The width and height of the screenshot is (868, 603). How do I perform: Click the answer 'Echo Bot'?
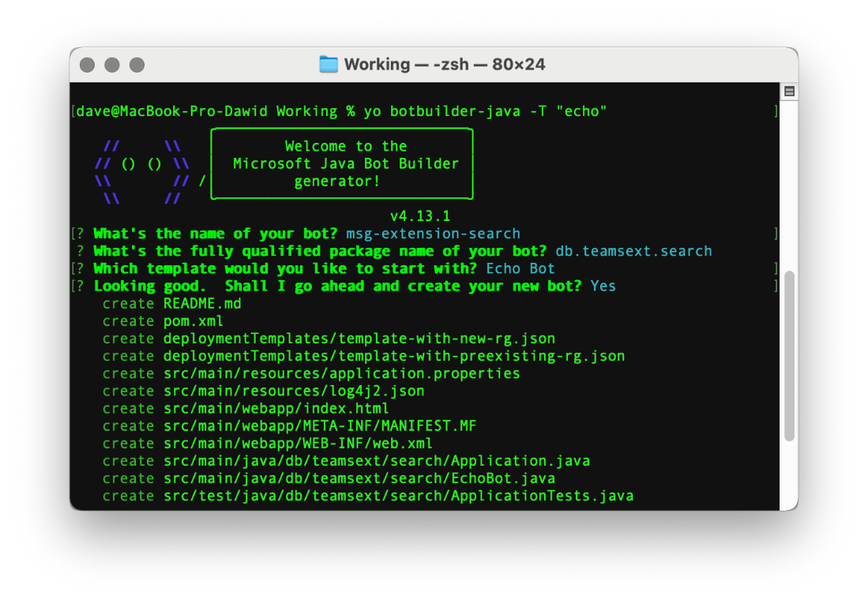coord(520,269)
